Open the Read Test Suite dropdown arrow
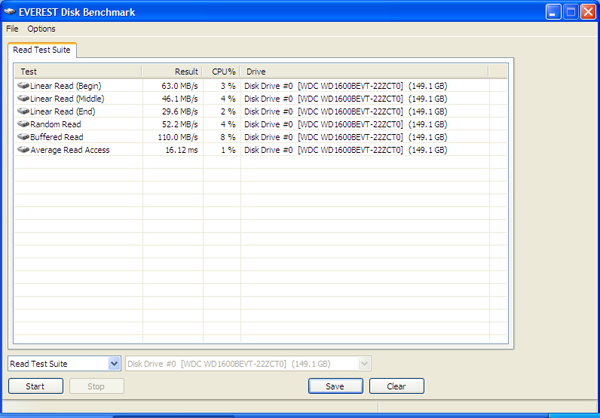 (x=114, y=364)
